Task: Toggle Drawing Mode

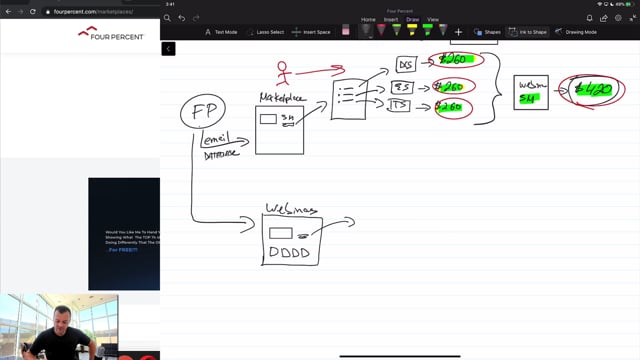Action: (576, 32)
